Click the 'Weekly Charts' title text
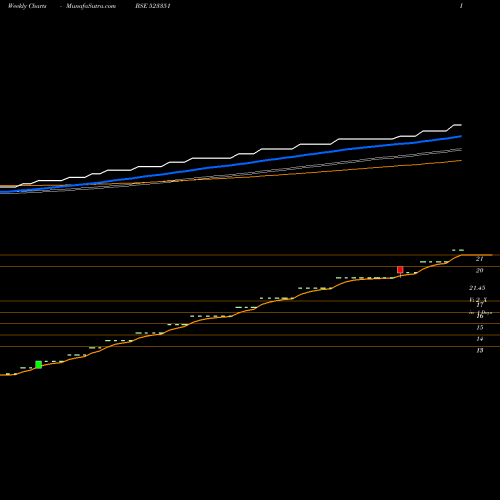 (x=27, y=6)
